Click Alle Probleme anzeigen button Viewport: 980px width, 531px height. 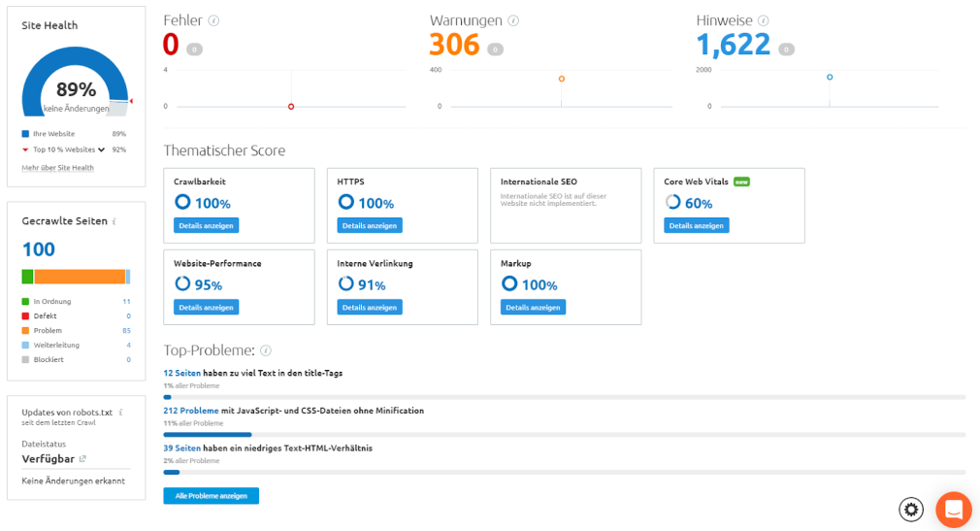pos(211,496)
